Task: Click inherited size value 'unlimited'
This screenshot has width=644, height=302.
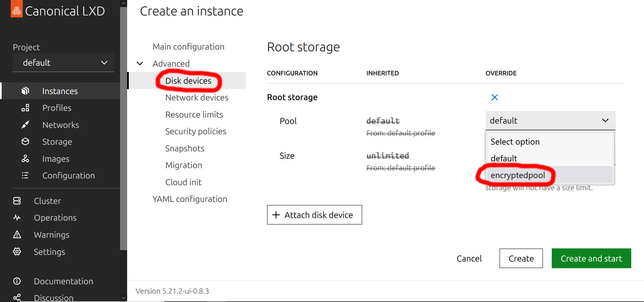Action: tap(388, 156)
